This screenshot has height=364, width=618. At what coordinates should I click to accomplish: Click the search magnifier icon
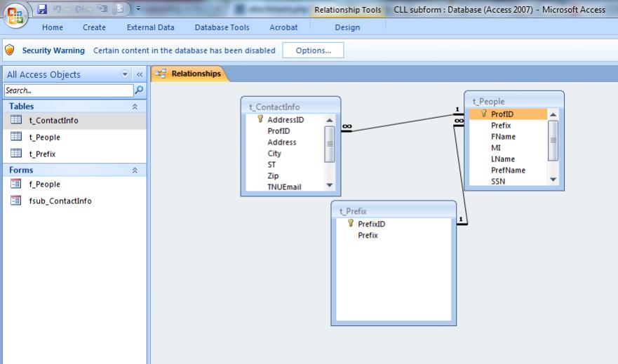(x=139, y=90)
